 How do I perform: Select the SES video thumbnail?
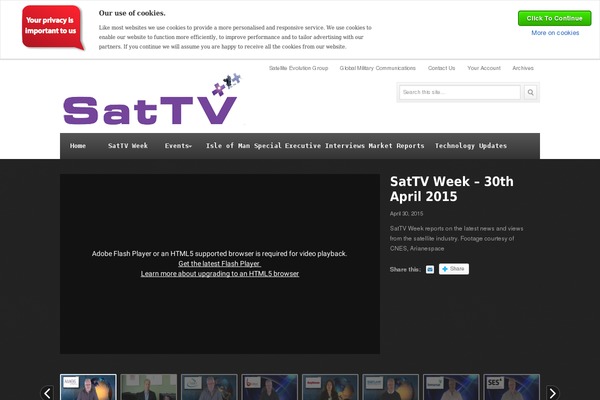pos(512,387)
